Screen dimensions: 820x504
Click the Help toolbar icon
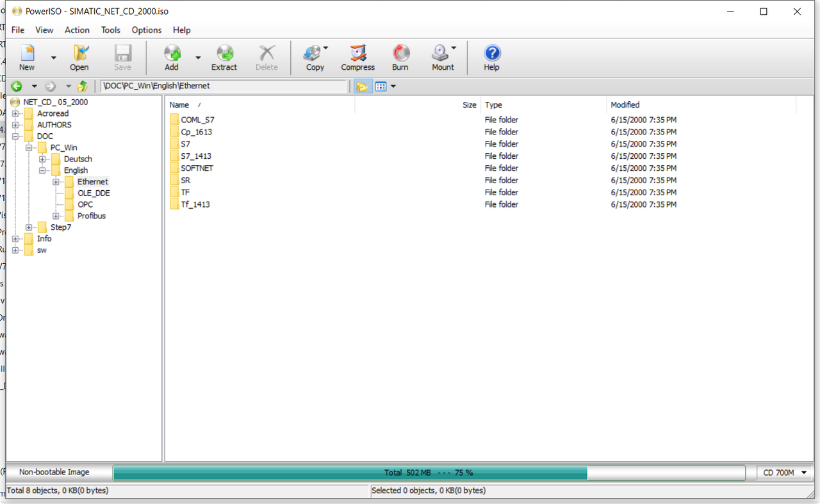491,58
